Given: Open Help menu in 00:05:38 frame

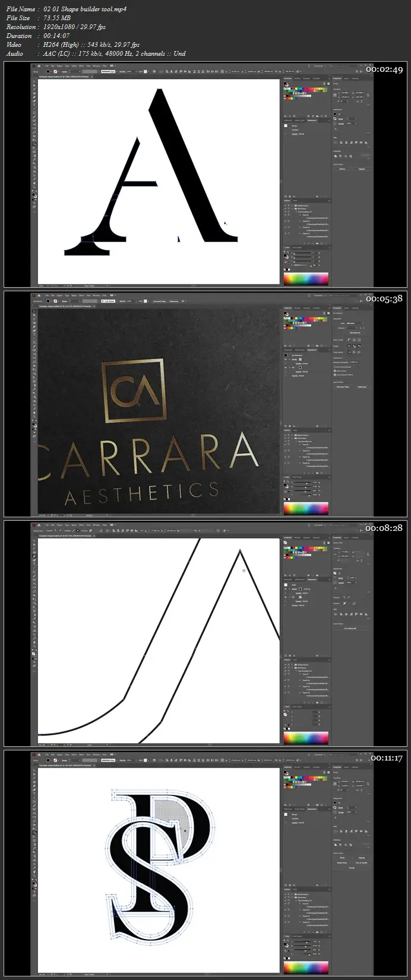Looking at the screenshot, I should point(104,295).
